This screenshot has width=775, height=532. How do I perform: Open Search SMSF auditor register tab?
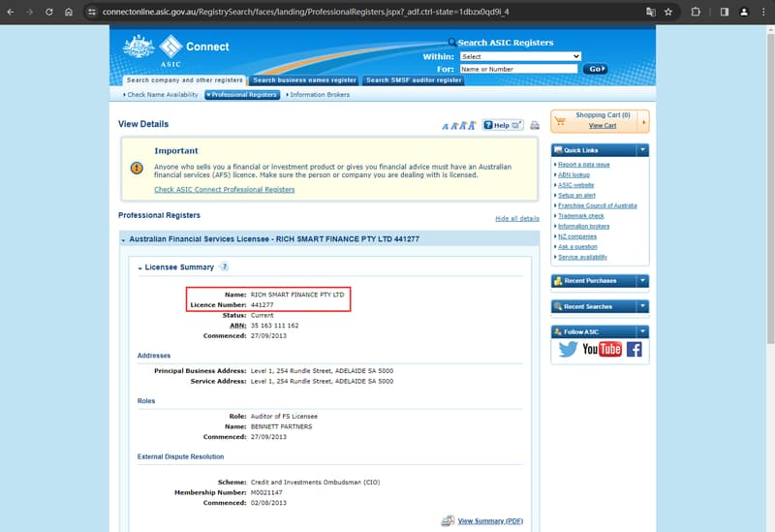click(x=414, y=80)
